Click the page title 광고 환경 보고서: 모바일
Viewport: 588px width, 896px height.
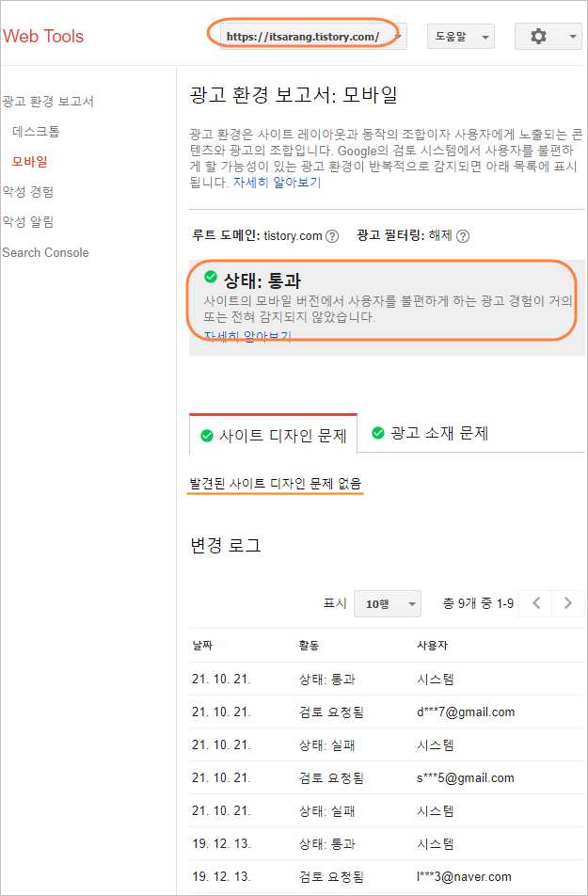click(x=294, y=95)
